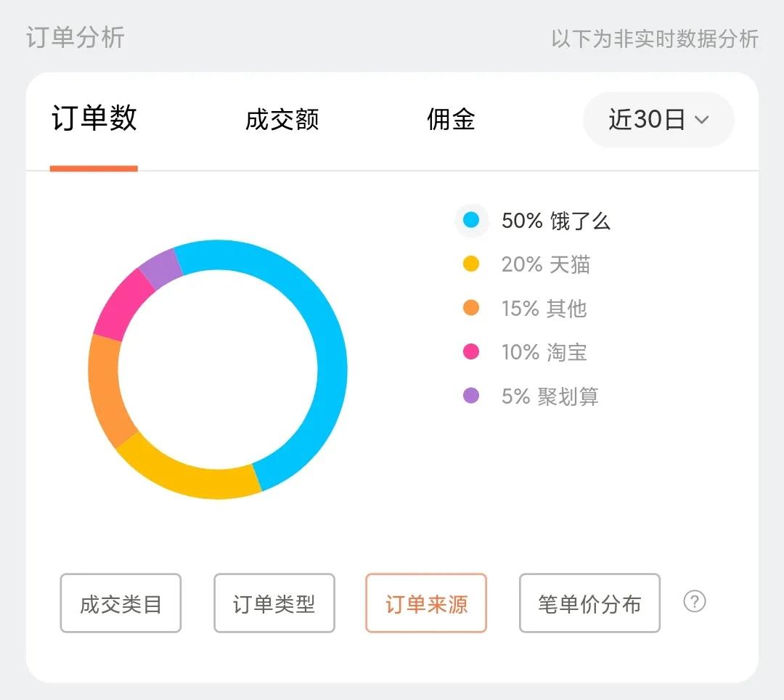Open the 佣金 tab
784x700 pixels.
coord(451,120)
